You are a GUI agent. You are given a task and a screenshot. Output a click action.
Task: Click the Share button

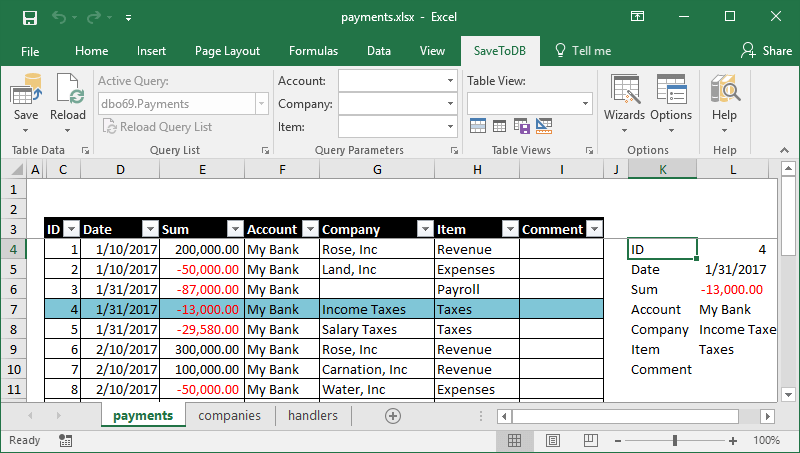766,51
